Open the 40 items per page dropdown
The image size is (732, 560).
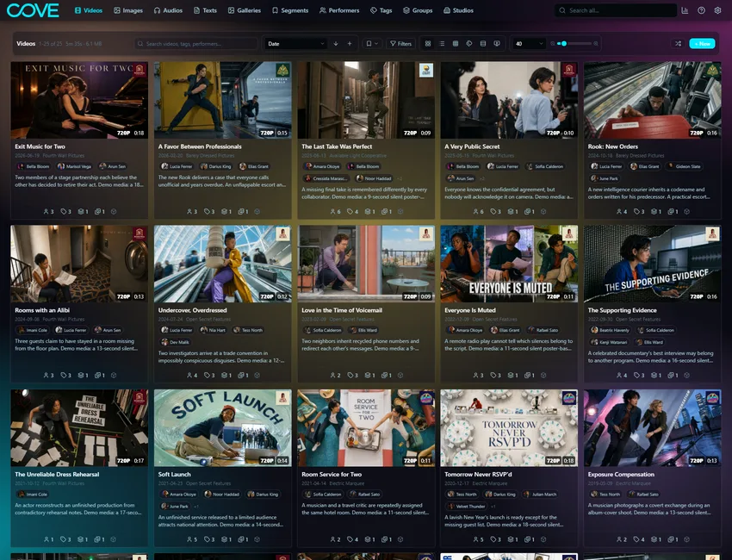[529, 43]
